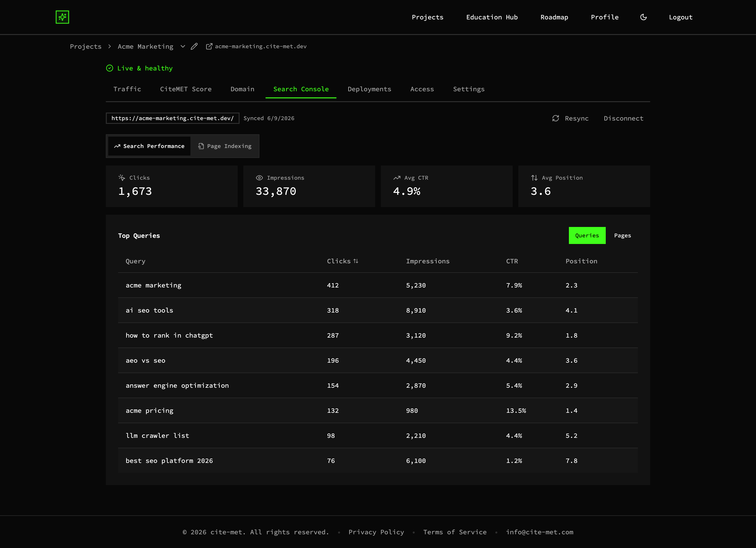756x548 pixels.
Task: Toggle the Queries view button
Action: coord(587,235)
